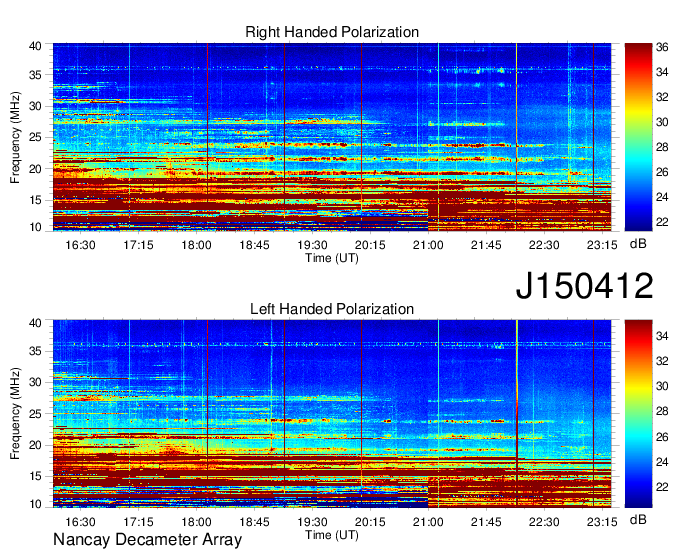The width and height of the screenshot is (680, 552).
Task: Click the 19:30 time tick under right-handed plot
Action: (x=312, y=245)
